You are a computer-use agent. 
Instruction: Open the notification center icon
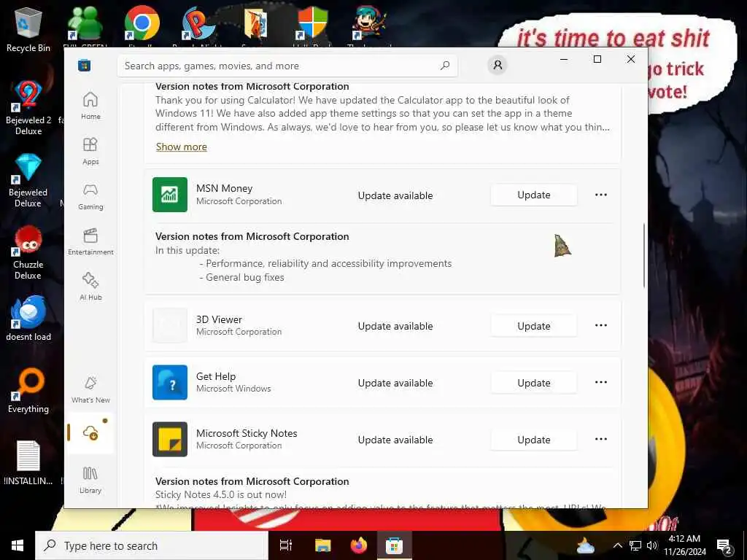tap(724, 545)
